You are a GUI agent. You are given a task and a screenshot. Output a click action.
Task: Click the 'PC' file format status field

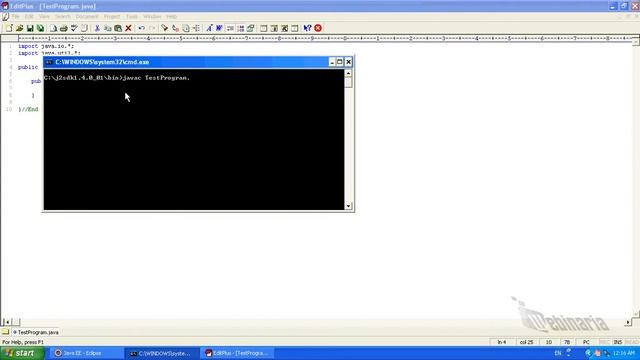586,342
